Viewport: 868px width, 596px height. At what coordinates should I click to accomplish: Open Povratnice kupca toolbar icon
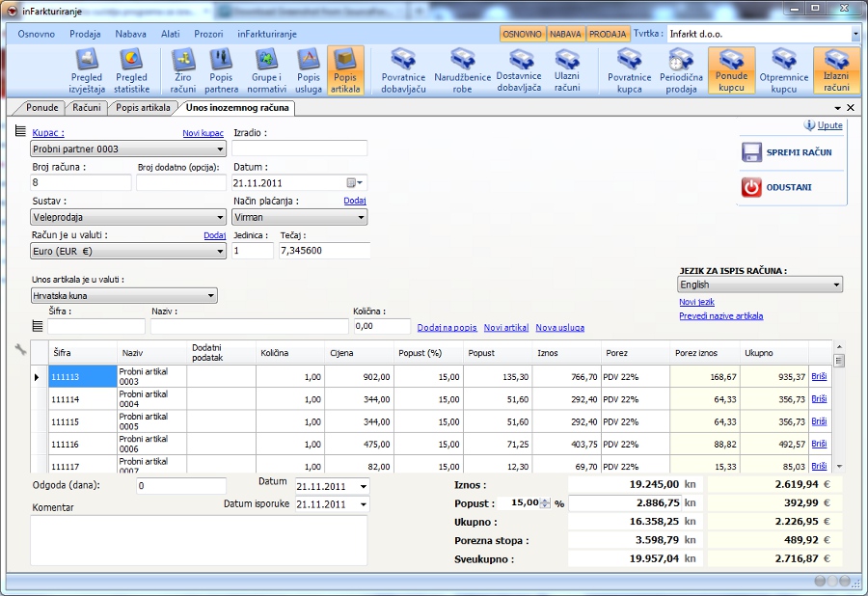click(x=629, y=70)
